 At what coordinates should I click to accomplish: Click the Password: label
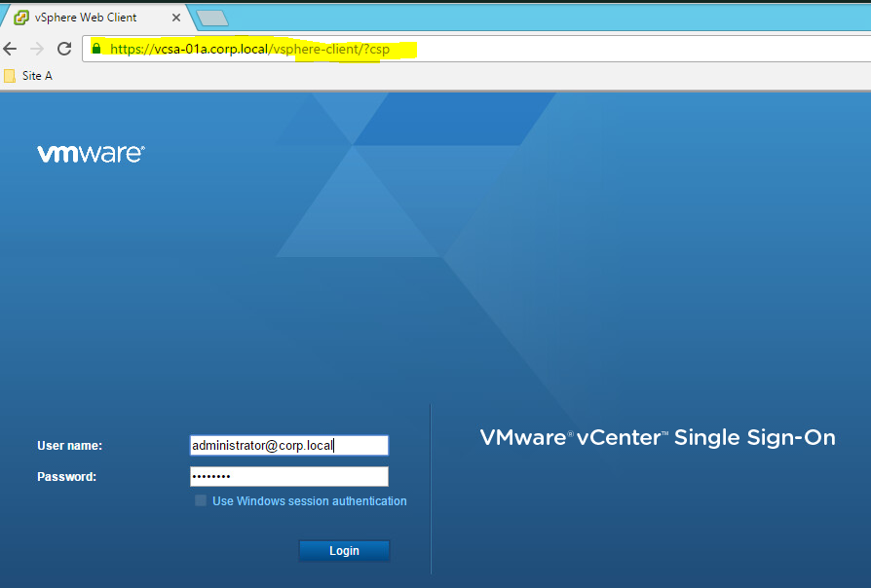[x=66, y=477]
